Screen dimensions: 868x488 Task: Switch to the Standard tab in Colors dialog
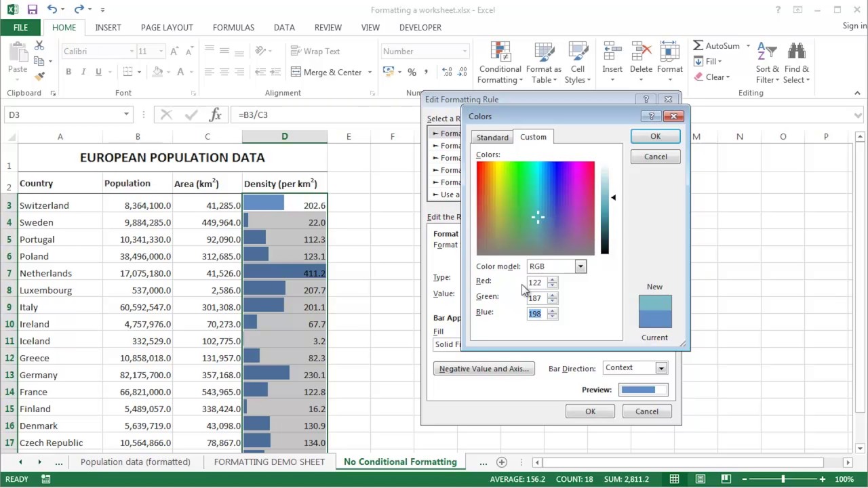click(492, 138)
